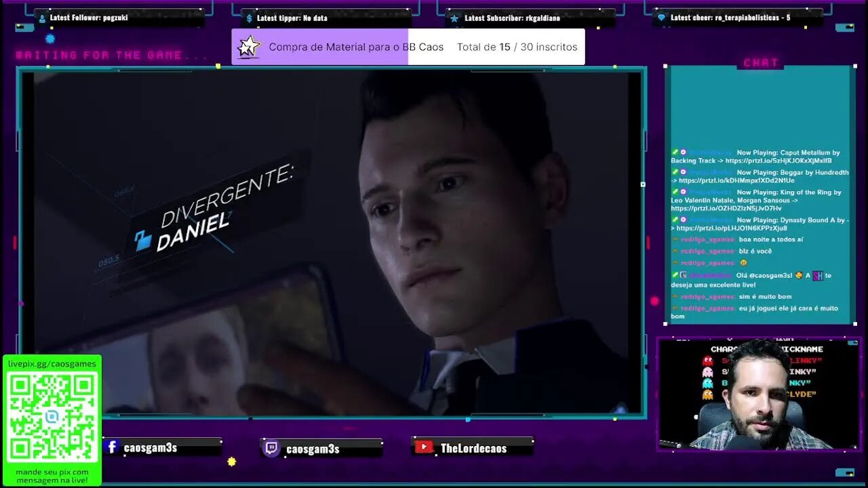Click the 'Total de 15 / 30 inscritos' text

click(517, 47)
